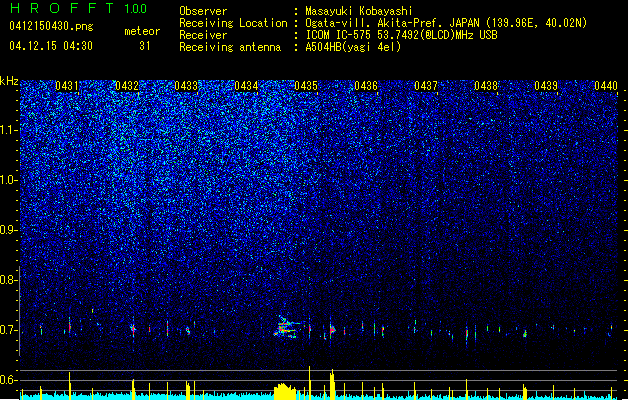Image resolution: width=629 pixels, height=400 pixels.
Task: Click the A504HB(yagi 4el) antenna text
Action: pyautogui.click(x=353, y=47)
